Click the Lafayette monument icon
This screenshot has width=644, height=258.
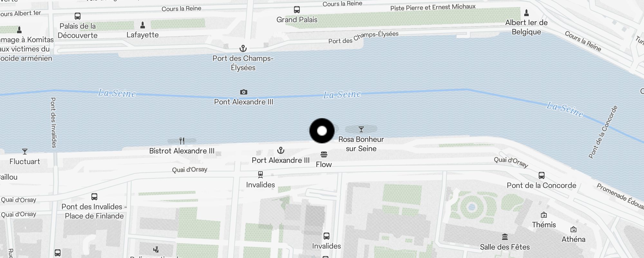(x=143, y=25)
